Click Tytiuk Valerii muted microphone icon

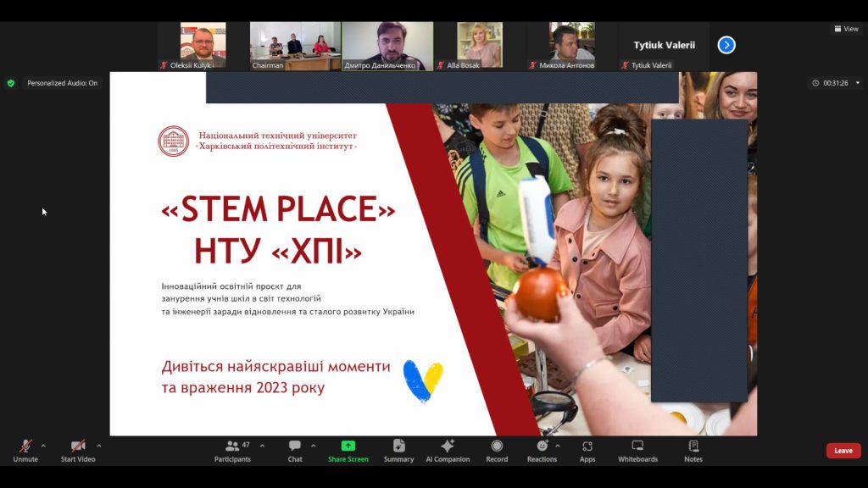pos(625,65)
